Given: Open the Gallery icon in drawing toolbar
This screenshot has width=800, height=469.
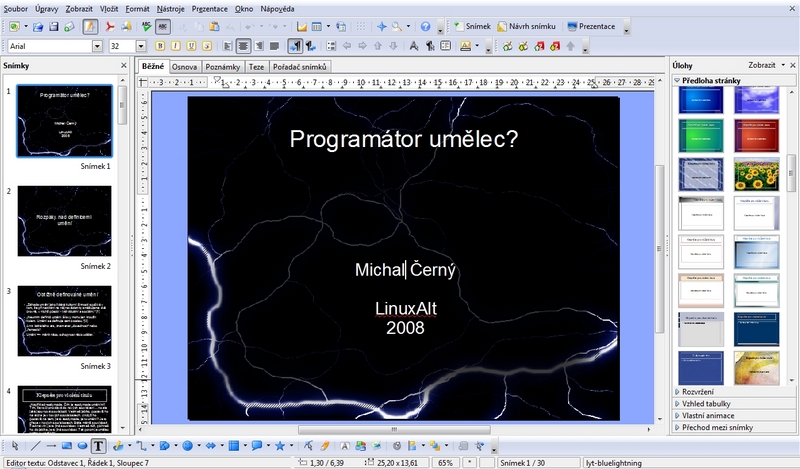Looking at the screenshot, I should 377,446.
